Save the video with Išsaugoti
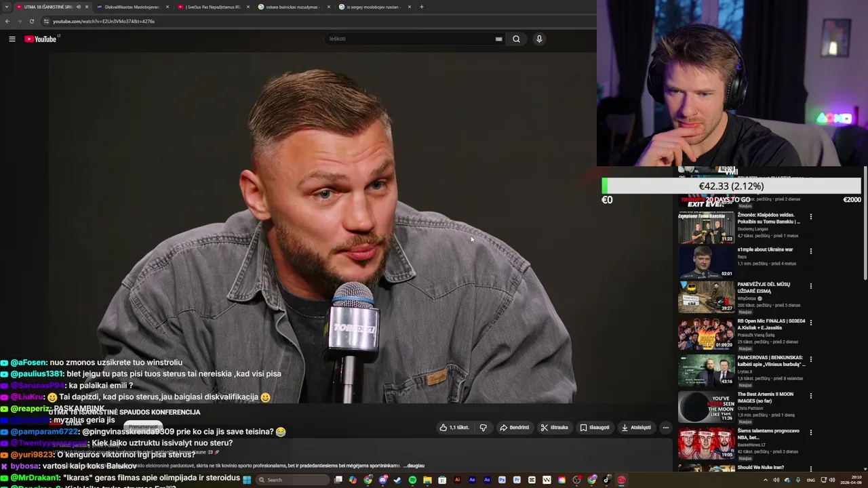The width and height of the screenshot is (868, 488). pyautogui.click(x=595, y=428)
